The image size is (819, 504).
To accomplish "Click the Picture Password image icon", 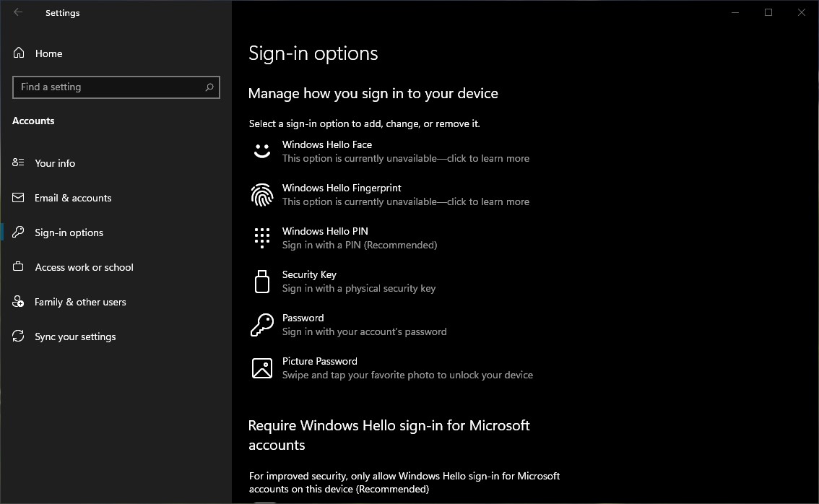I will pyautogui.click(x=261, y=368).
